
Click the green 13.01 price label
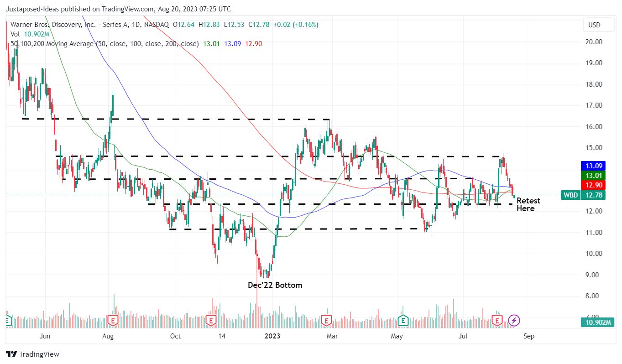point(594,175)
